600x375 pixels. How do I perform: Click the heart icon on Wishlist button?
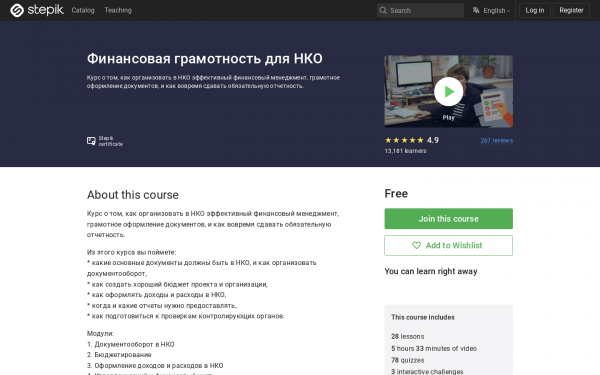[416, 245]
